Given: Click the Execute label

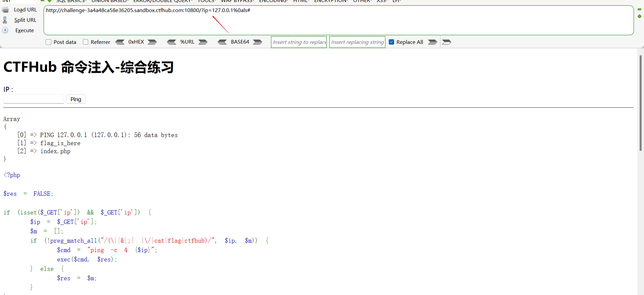Looking at the screenshot, I should tap(24, 30).
